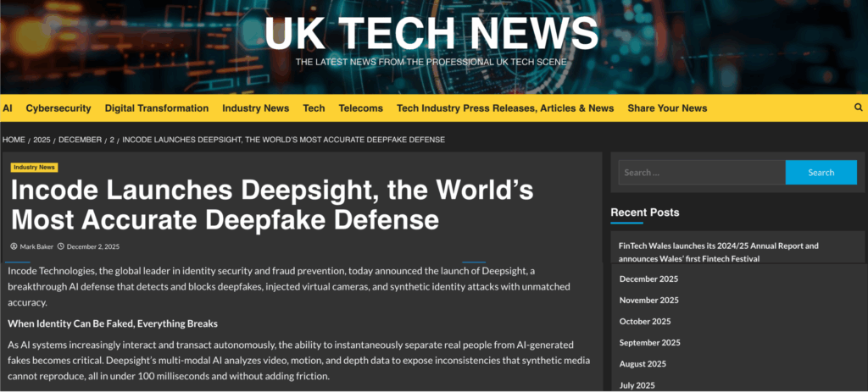Open Tech Industry Press Releases, Articles & News
868x392 pixels.
click(x=505, y=108)
